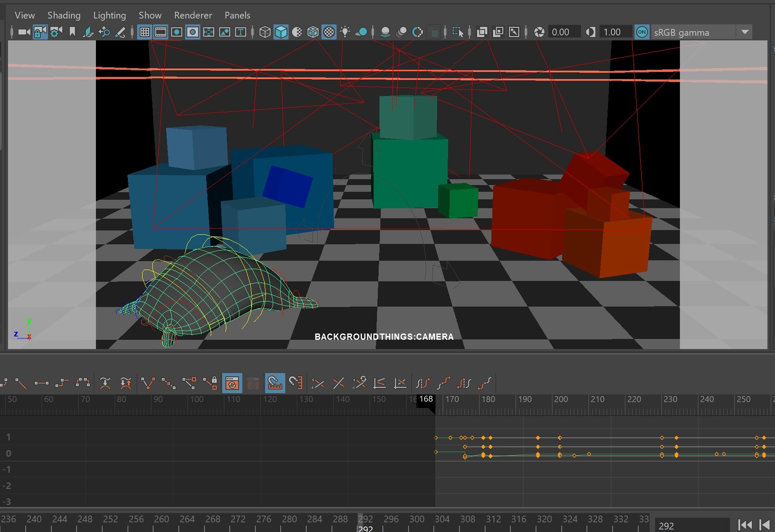Open the Shading menu
Screen dimensions: 775x532
64,15
